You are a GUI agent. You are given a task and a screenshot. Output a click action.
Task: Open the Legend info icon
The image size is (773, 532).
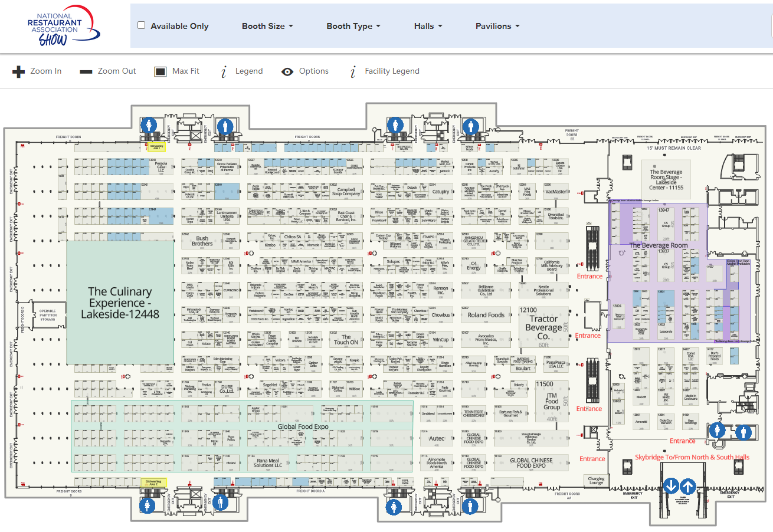point(224,72)
